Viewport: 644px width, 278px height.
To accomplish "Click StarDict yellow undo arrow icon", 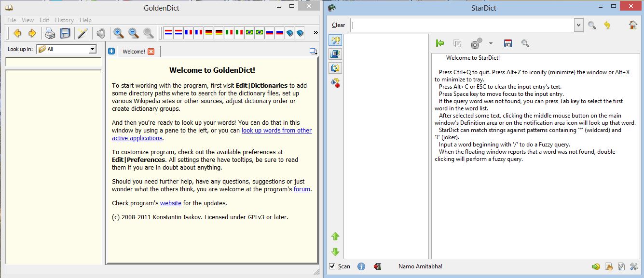I will [x=607, y=25].
